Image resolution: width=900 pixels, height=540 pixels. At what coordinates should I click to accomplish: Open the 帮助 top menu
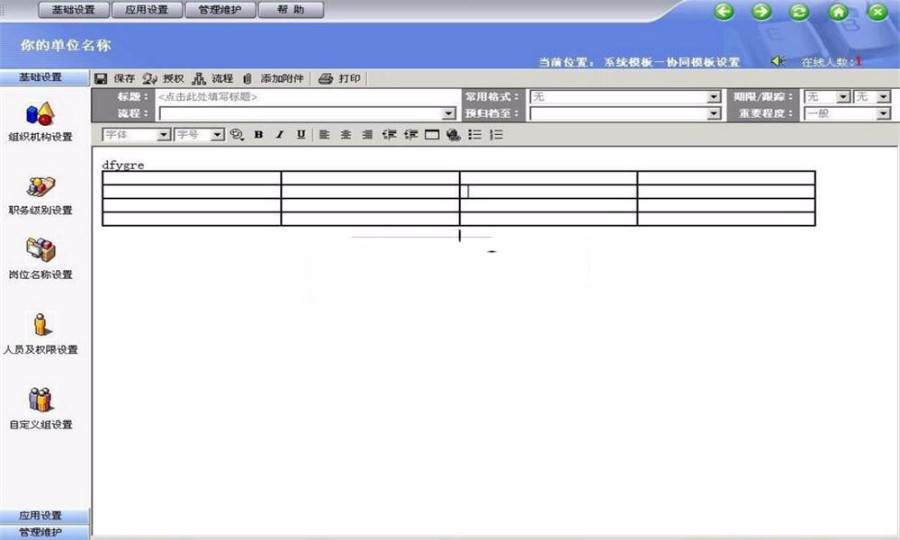point(291,10)
